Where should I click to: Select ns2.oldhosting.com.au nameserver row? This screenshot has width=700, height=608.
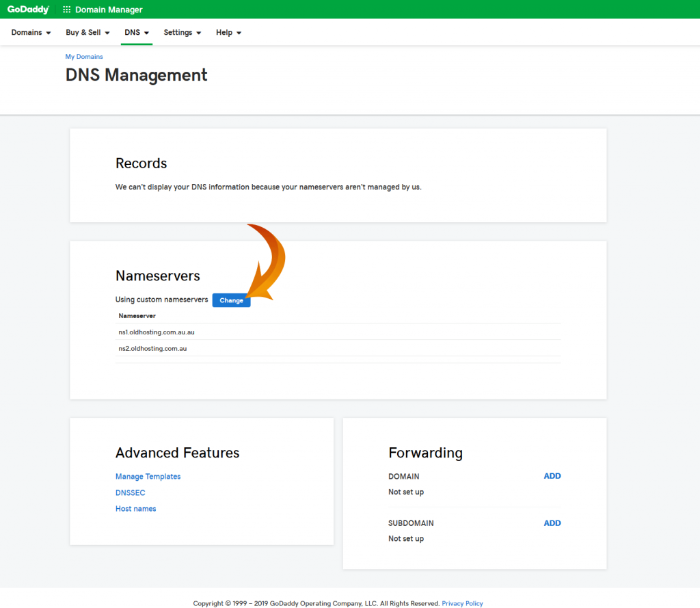click(x=338, y=348)
